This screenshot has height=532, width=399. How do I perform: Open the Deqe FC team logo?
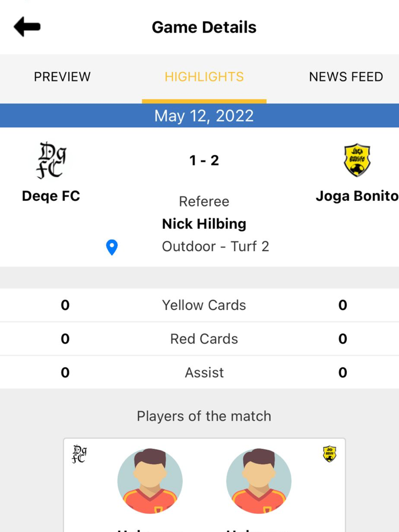[x=51, y=160]
